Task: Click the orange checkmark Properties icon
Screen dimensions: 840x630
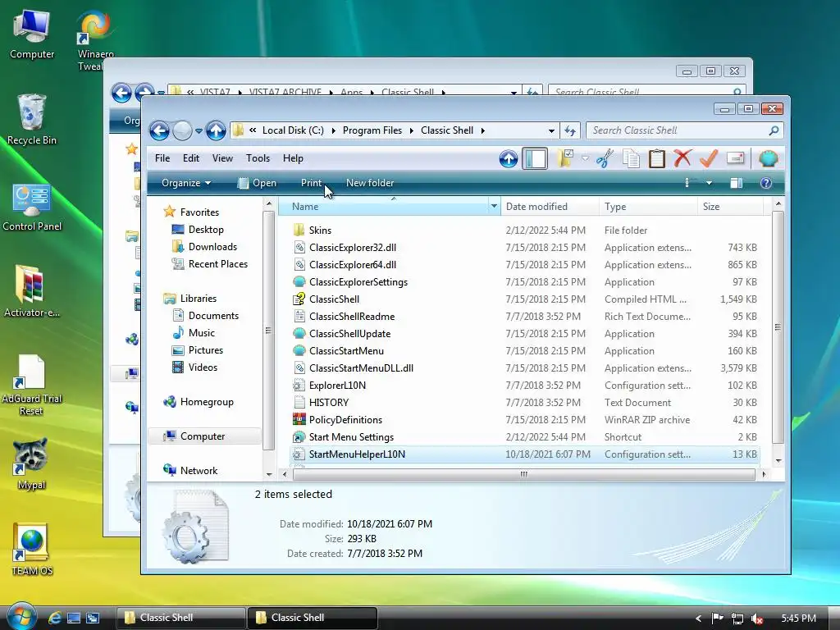Action: [709, 158]
